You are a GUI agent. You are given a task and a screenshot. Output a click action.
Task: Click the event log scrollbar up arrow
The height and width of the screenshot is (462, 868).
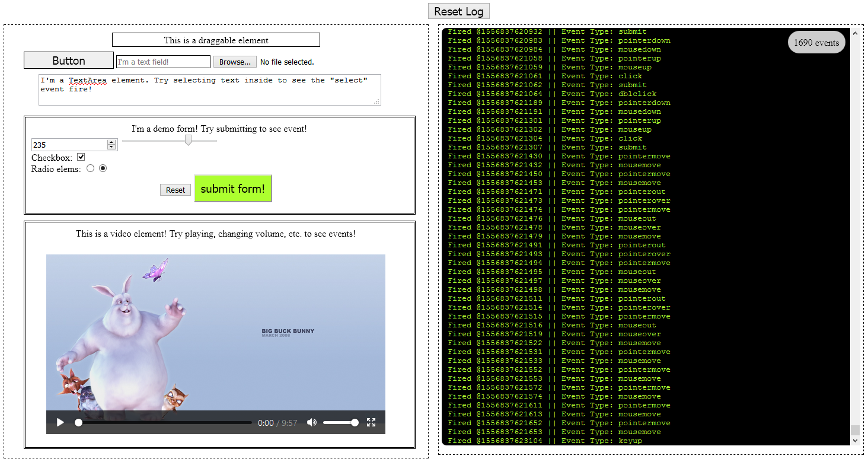point(855,33)
